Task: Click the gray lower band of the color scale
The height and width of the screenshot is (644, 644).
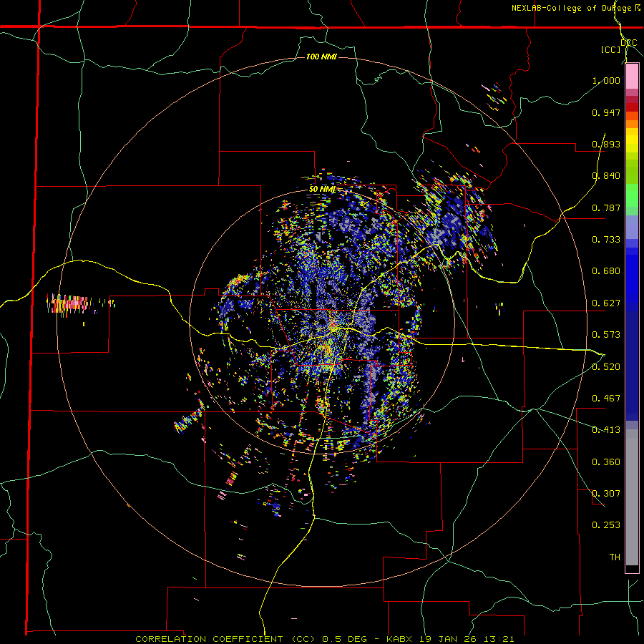Action: 632,497
